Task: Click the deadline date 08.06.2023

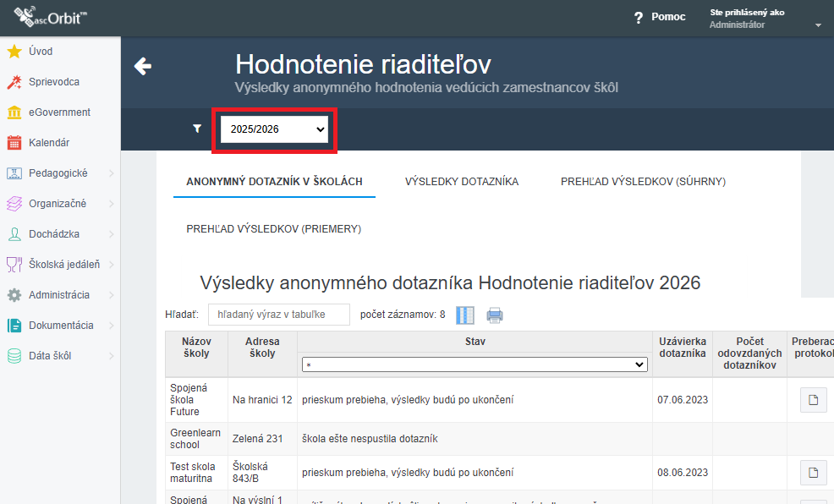Action: coord(683,472)
